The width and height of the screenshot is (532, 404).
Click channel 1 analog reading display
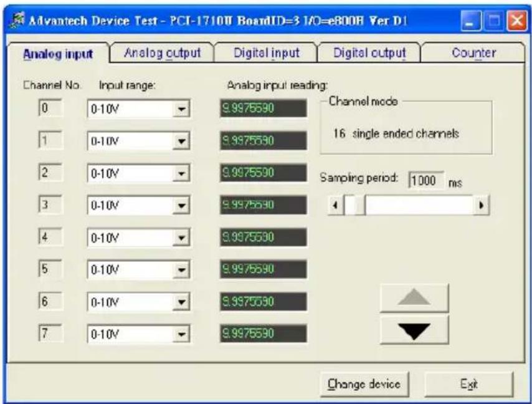coord(264,140)
